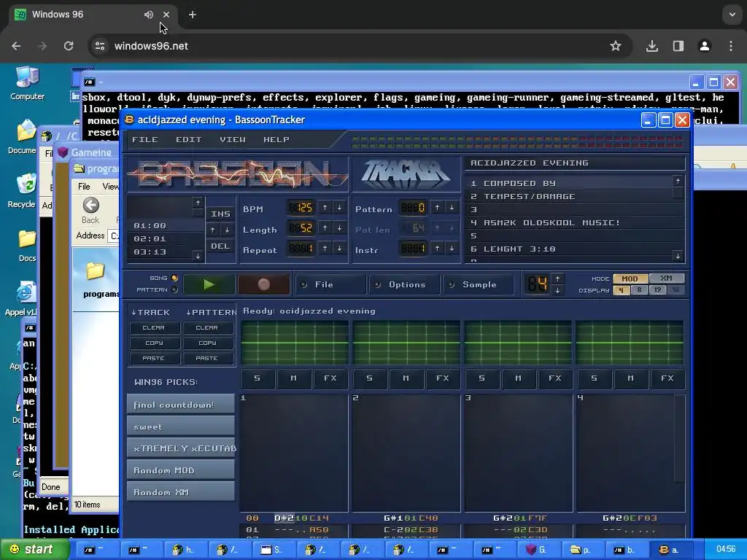The width and height of the screenshot is (747, 560).
Task: Select the PATTERN play mode radio
Action: [x=174, y=289]
